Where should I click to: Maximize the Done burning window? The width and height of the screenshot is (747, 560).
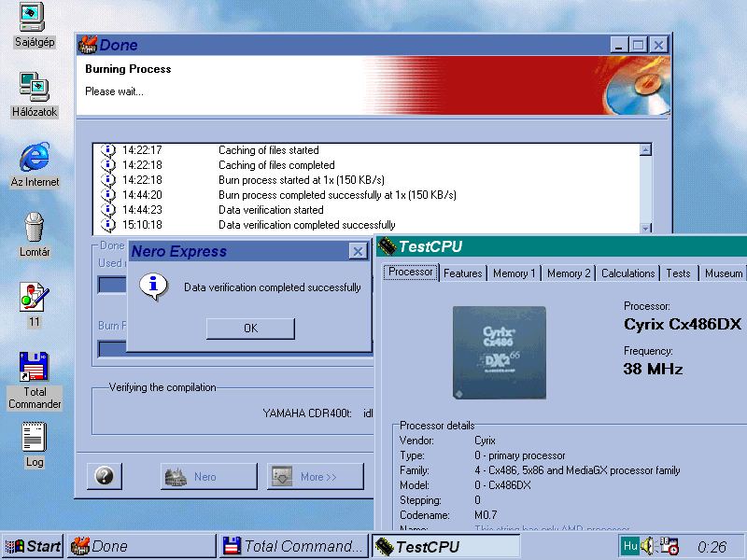(638, 45)
